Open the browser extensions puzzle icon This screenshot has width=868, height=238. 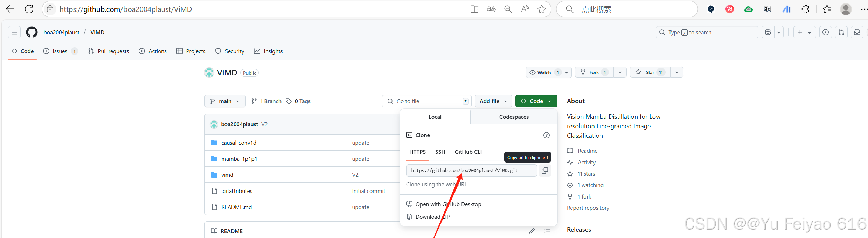(x=805, y=9)
